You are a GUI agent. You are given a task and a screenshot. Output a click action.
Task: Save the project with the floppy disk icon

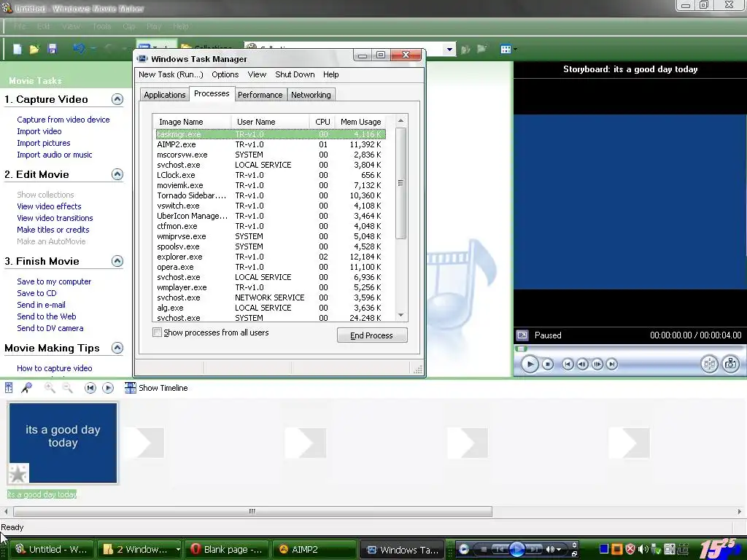click(x=53, y=49)
